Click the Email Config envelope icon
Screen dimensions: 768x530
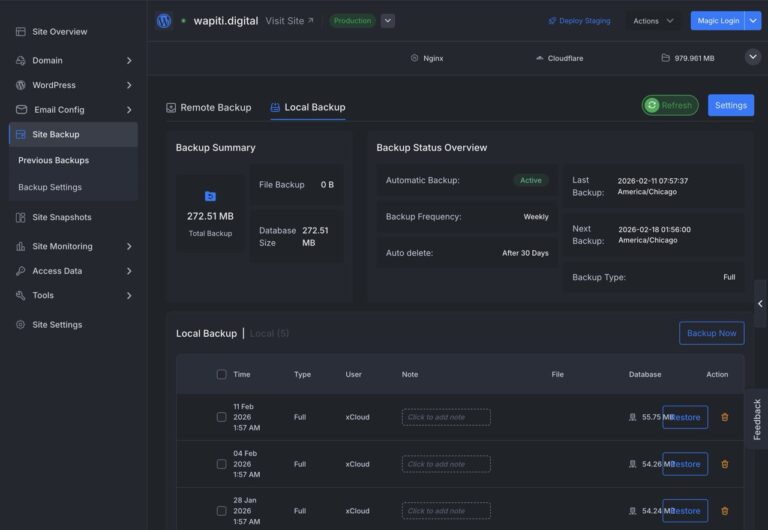click(x=21, y=110)
